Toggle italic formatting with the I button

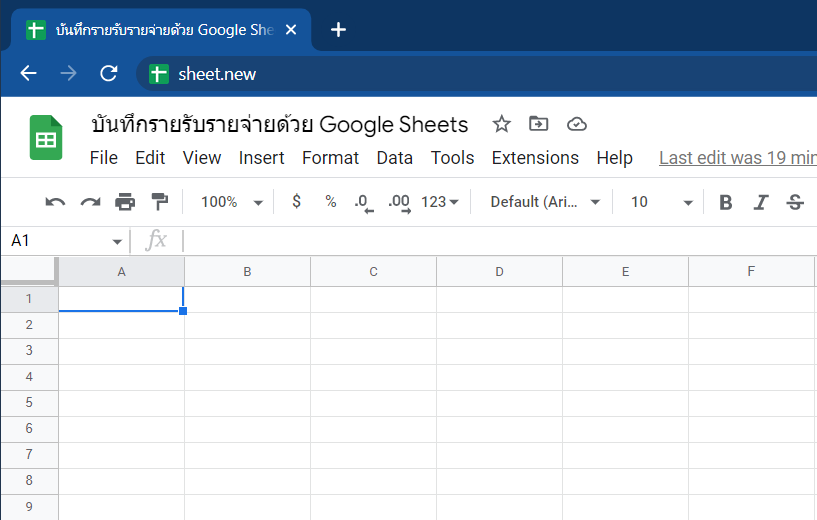pos(761,202)
